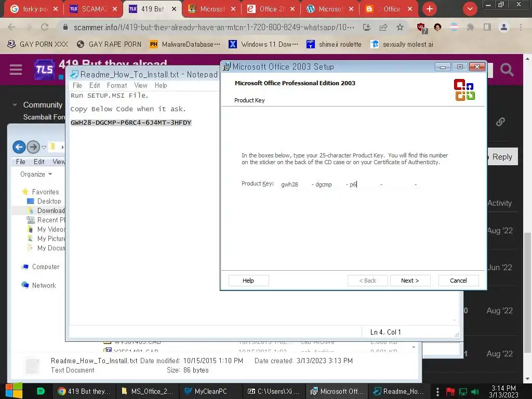The height and width of the screenshot is (399, 532).
Task: Switch to the forky por browser tab
Action: 33,9
